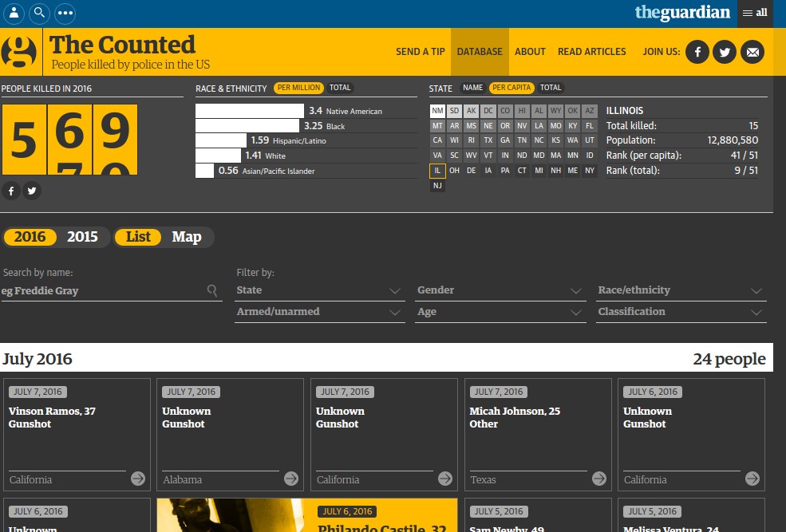Screen dimensions: 786x532
Task: Open the arrow on Vinson Ramos card
Action: [138, 479]
